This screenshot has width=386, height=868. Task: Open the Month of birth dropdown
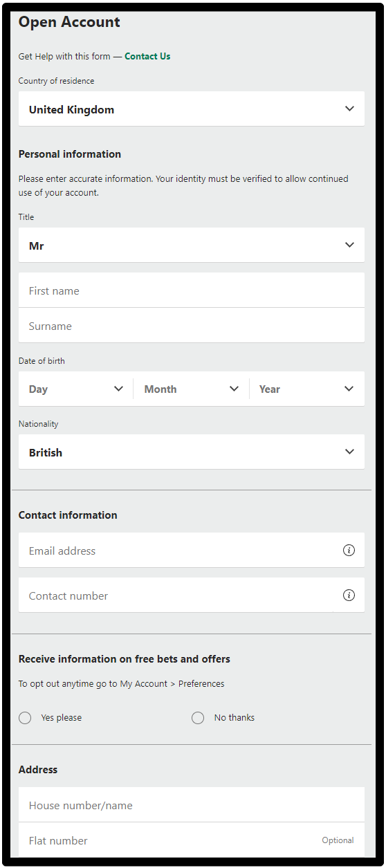click(x=192, y=389)
